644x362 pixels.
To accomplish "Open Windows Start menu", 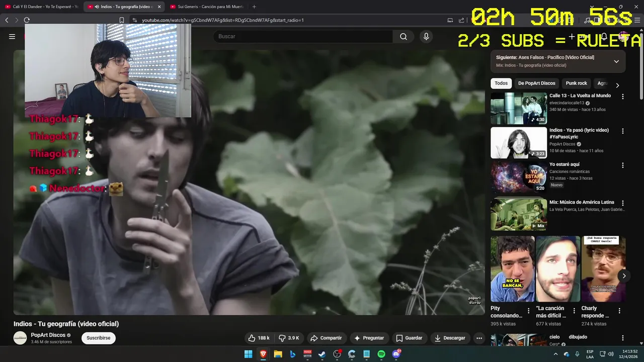I will click(x=248, y=354).
